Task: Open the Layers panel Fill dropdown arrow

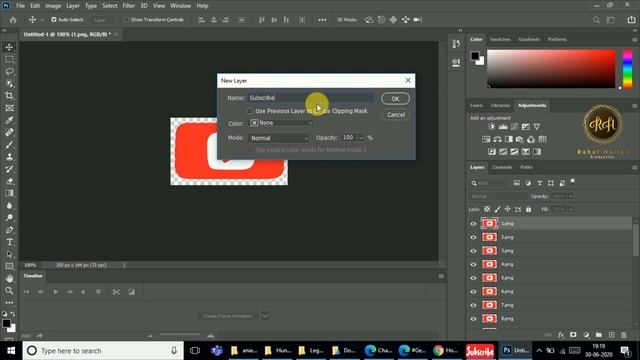Action: pyautogui.click(x=571, y=209)
